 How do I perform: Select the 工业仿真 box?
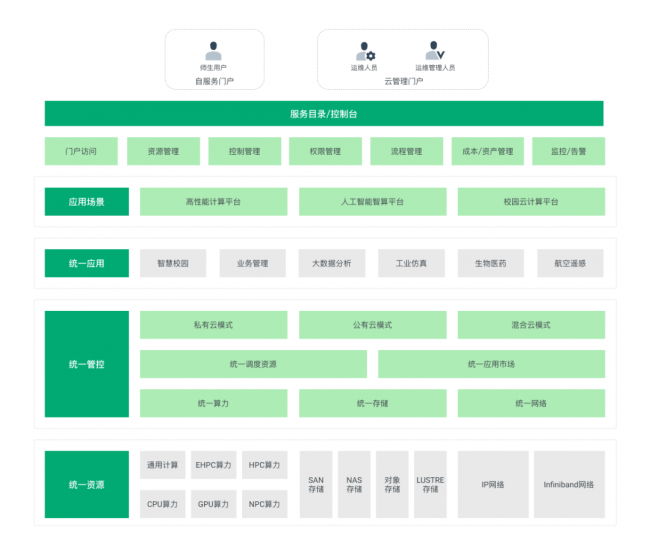(411, 263)
